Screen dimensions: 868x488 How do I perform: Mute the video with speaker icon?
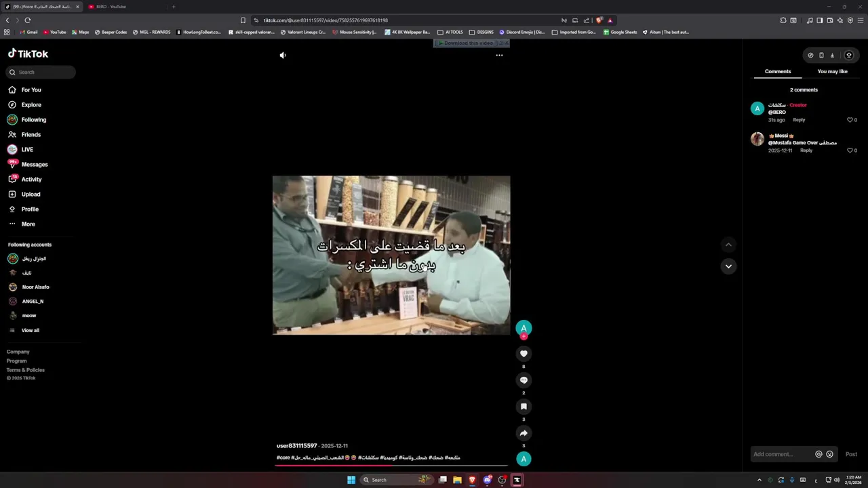click(x=283, y=56)
